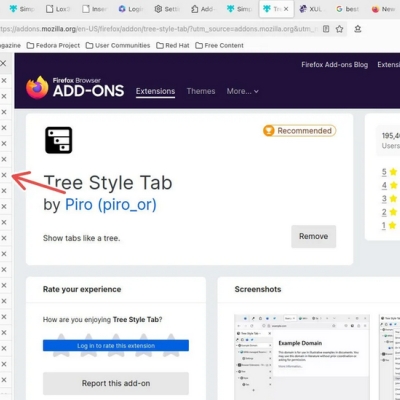Click the Recommended badge
The height and width of the screenshot is (400, 400).
point(299,131)
